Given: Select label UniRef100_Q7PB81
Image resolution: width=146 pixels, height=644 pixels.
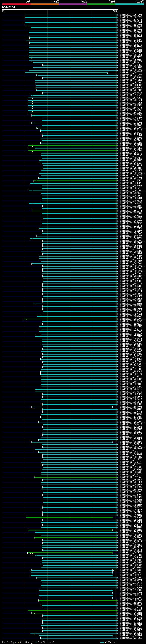Looking at the screenshot, I should point(131,214).
